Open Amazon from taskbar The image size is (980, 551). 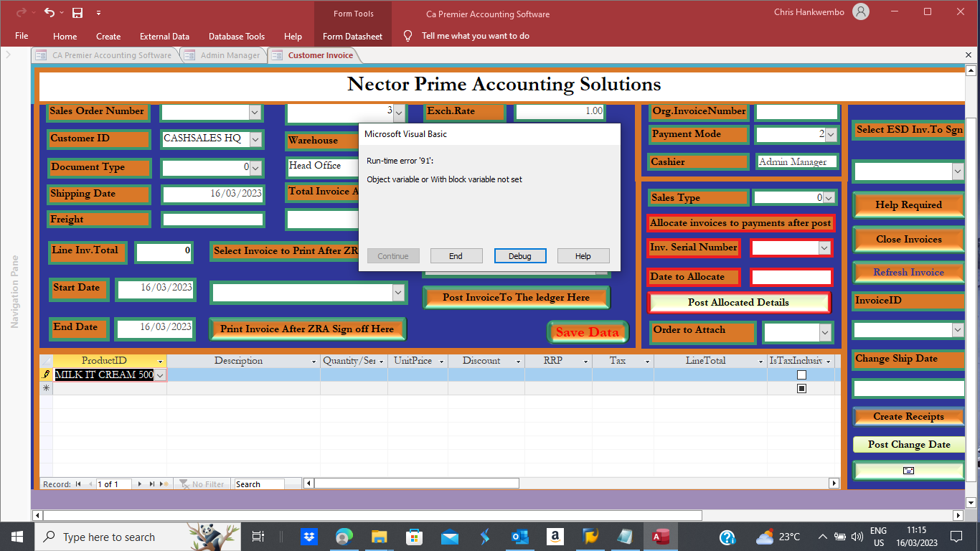pos(555,537)
